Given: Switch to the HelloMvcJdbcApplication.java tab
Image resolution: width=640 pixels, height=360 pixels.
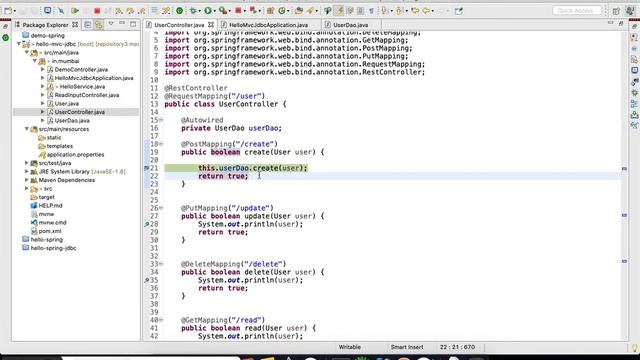Looking at the screenshot, I should pyautogui.click(x=269, y=25).
